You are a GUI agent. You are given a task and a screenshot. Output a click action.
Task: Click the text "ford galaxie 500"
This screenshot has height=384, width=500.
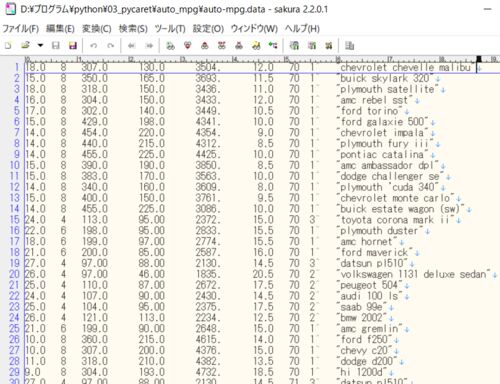click(x=382, y=122)
